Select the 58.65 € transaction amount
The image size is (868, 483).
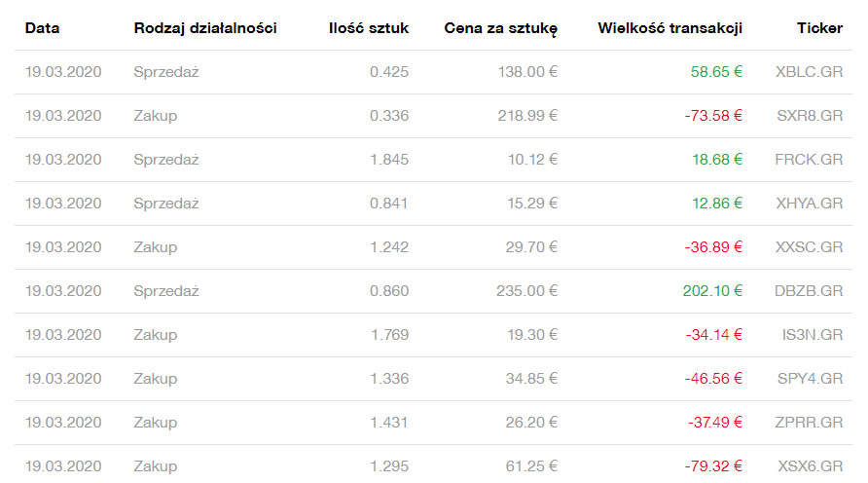tap(716, 72)
